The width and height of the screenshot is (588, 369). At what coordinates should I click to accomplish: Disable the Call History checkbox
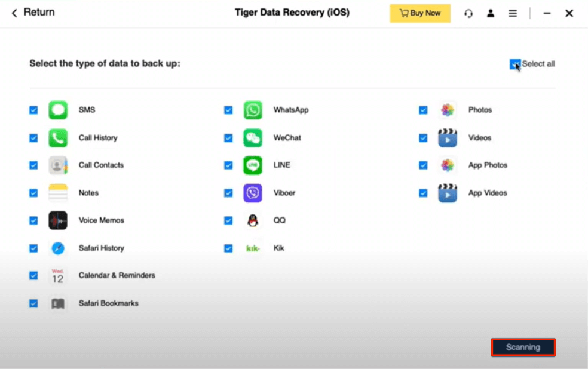point(33,138)
